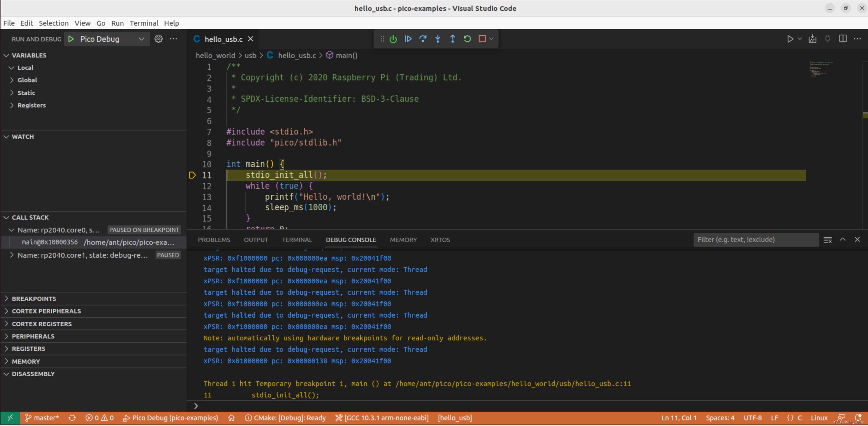This screenshot has width=868, height=426.
Task: Switch to the MEMORY tab
Action: 403,240
